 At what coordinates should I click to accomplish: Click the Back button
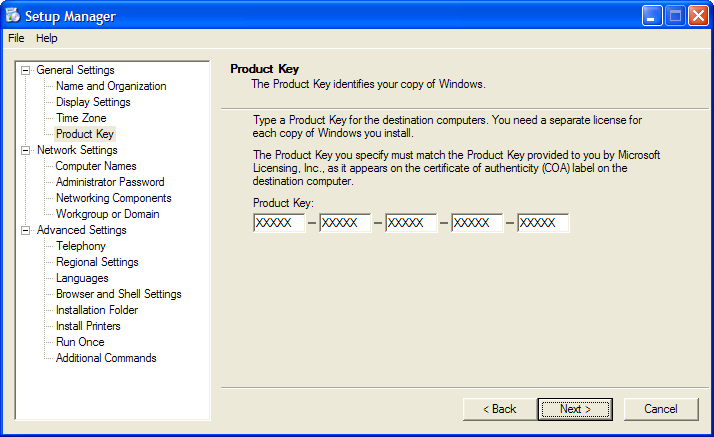(500, 409)
